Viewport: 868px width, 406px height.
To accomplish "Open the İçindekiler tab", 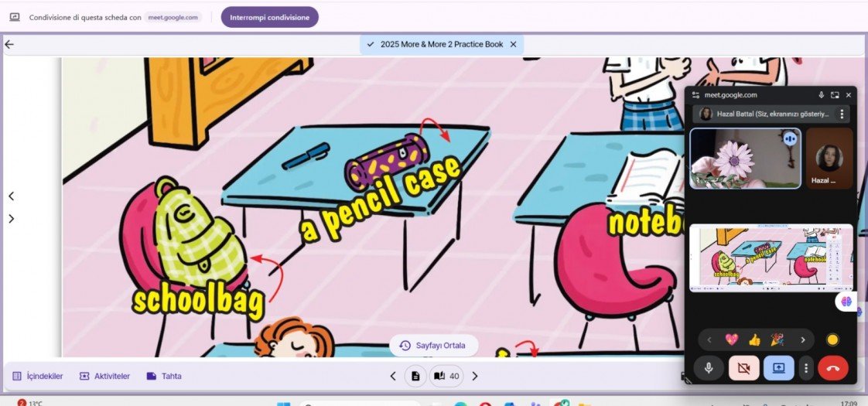I will pos(38,376).
